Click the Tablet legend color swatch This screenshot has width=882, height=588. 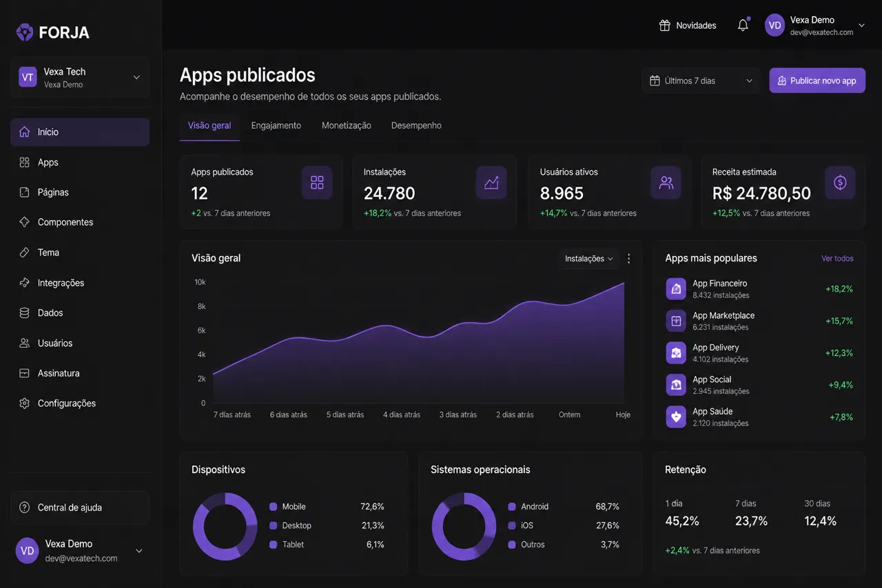273,545
